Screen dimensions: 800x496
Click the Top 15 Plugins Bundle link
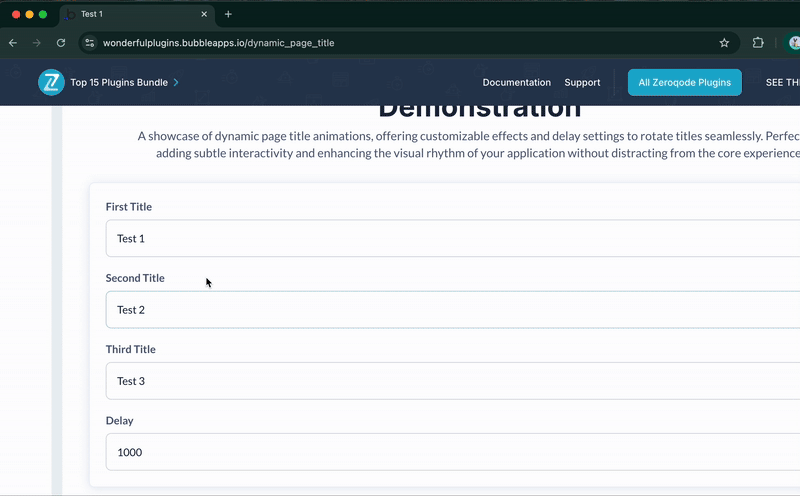119,83
